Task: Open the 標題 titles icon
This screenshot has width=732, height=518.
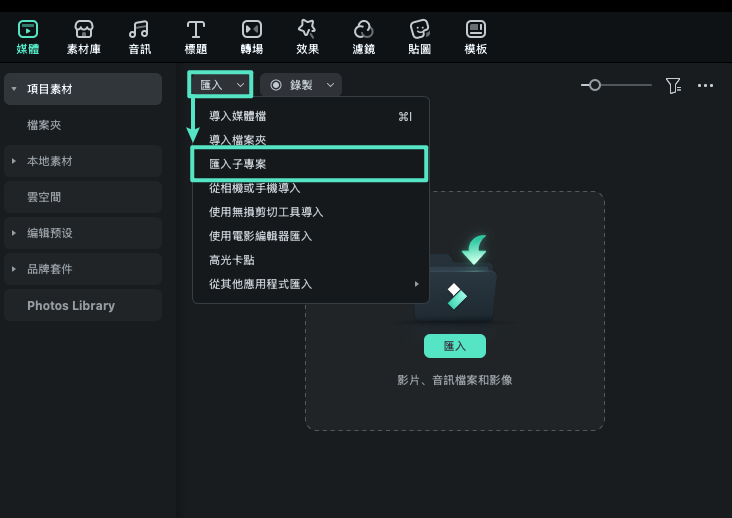Action: coord(196,29)
